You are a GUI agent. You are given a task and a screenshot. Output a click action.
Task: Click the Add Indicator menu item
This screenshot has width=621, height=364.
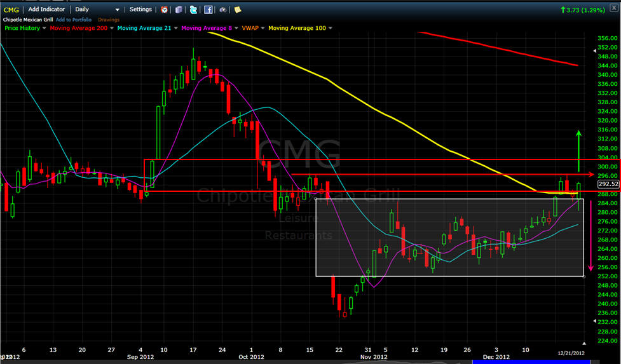pos(47,10)
